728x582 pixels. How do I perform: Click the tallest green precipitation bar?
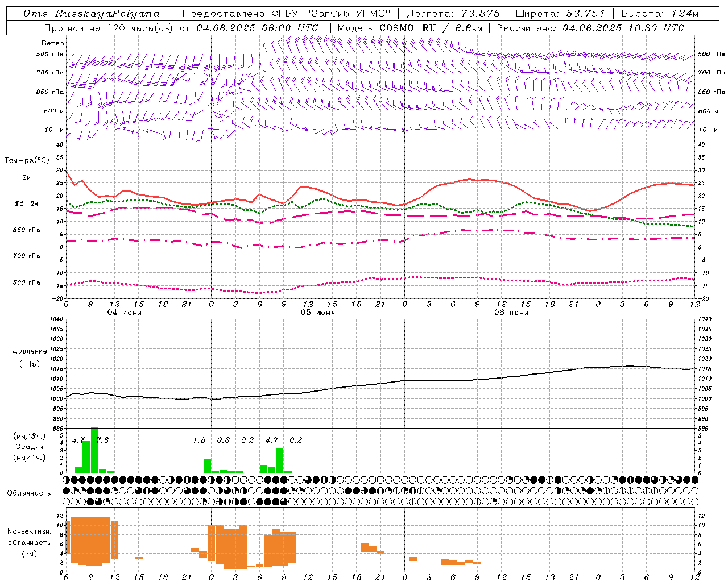pyautogui.click(x=94, y=450)
